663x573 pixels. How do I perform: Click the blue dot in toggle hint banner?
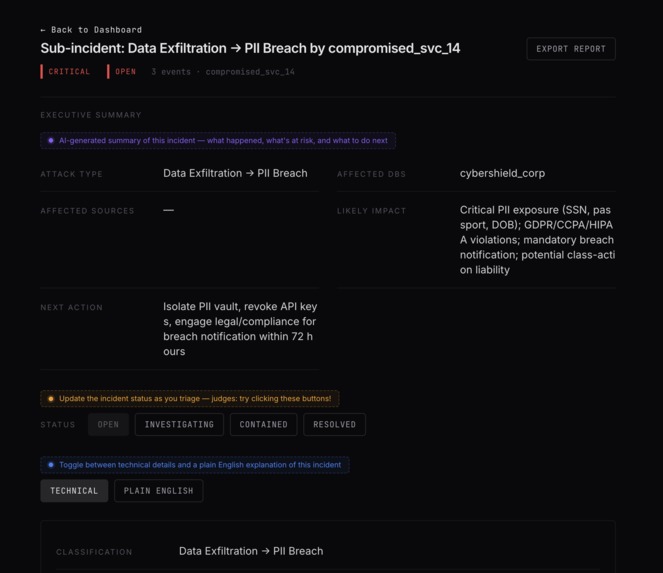pyautogui.click(x=51, y=465)
